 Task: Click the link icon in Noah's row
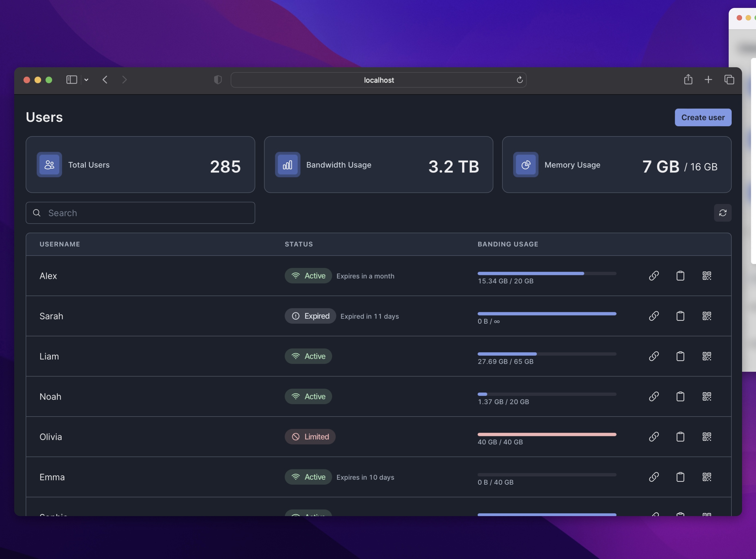click(654, 396)
